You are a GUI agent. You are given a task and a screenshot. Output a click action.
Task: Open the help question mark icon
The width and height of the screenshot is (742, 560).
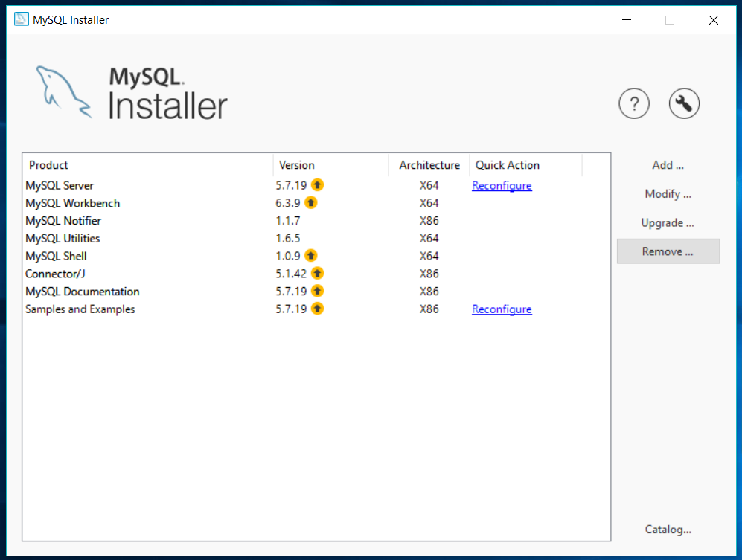[633, 103]
